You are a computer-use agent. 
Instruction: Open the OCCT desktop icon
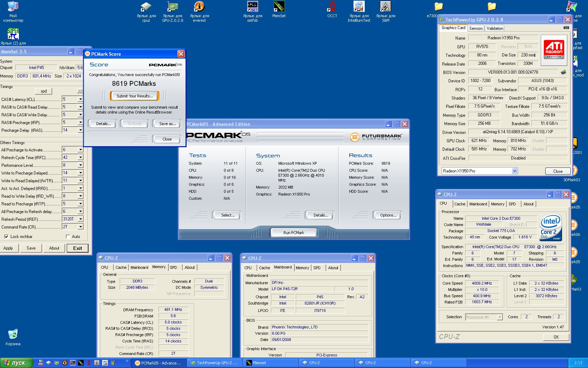click(332, 9)
